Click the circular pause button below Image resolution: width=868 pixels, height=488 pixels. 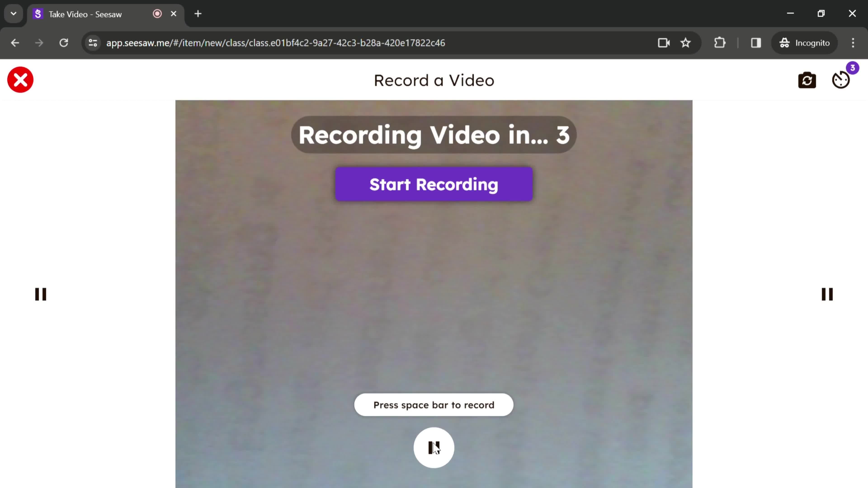[434, 448]
